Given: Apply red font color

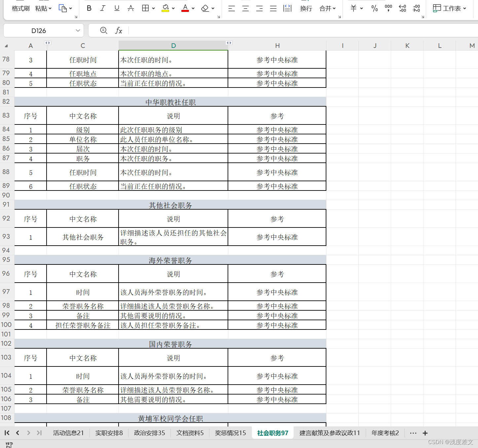Looking at the screenshot, I should [185, 8].
